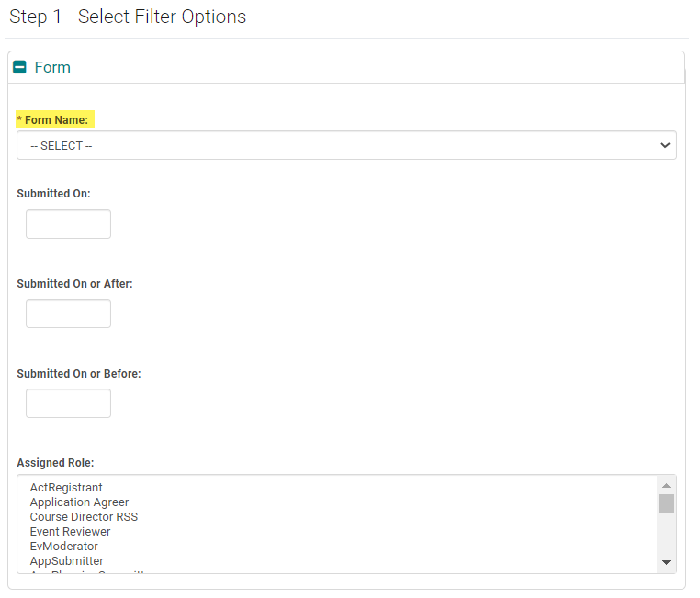This screenshot has width=700, height=598.
Task: Choose Course Director RSS role
Action: click(84, 516)
